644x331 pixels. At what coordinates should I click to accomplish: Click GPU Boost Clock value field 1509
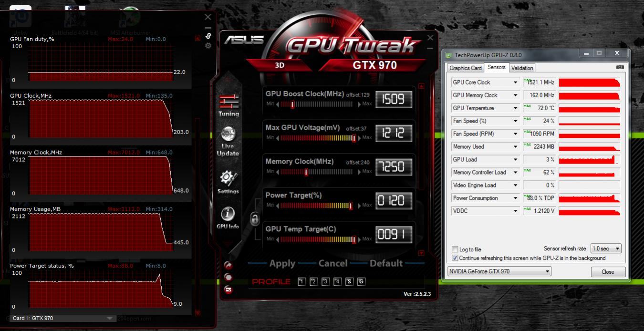[394, 99]
